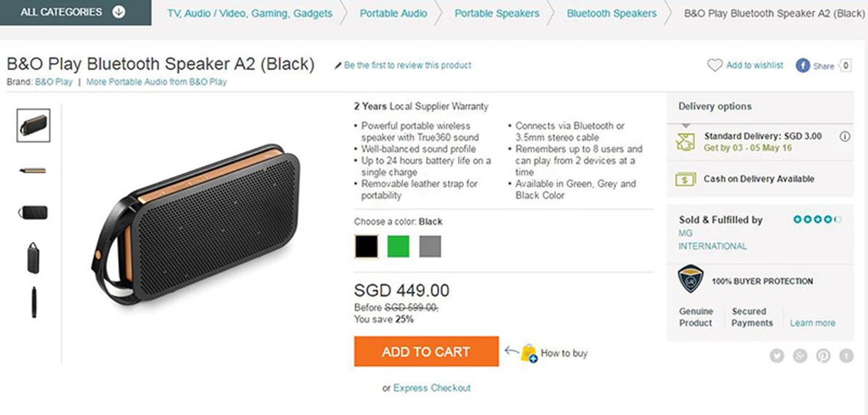Screen dimensions: 868x415
Task: Choose the grey color swatch
Action: [430, 246]
